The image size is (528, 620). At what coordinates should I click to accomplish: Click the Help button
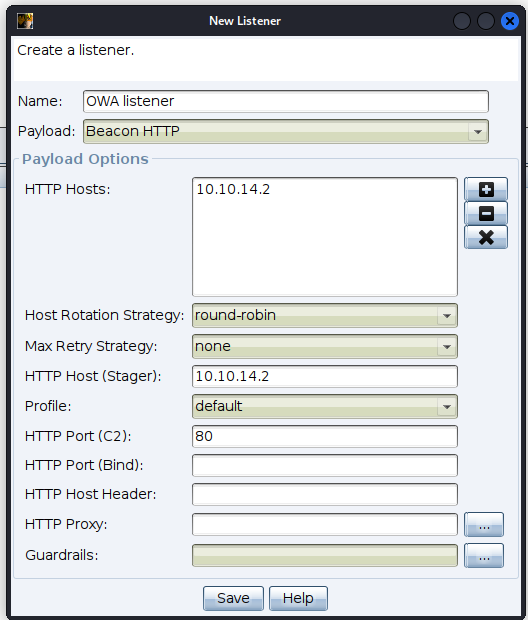(298, 598)
